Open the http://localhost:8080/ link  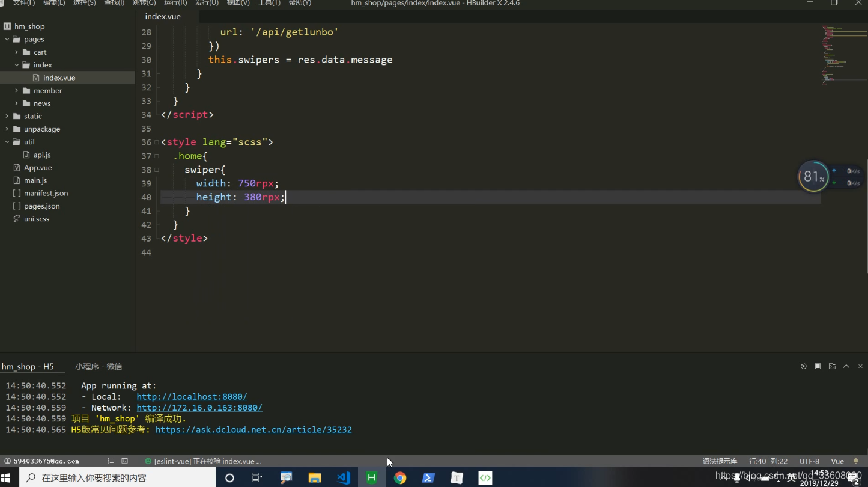pos(192,397)
